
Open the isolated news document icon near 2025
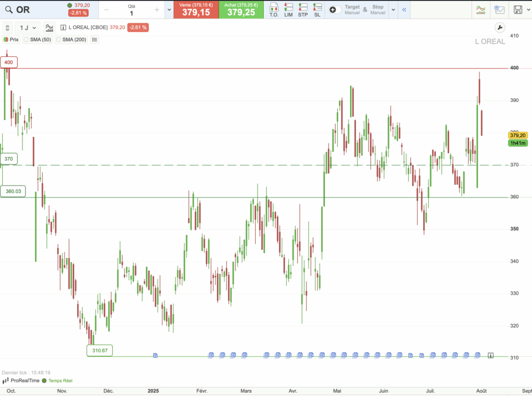[x=155, y=355]
